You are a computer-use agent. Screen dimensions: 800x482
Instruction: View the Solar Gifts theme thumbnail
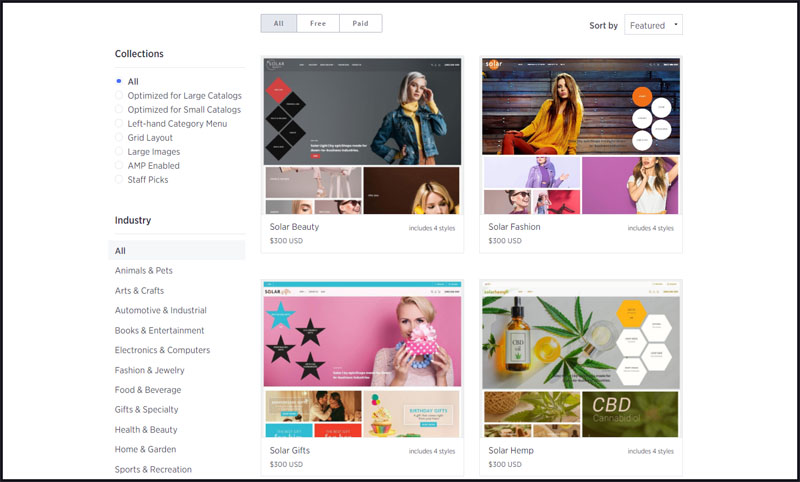[x=362, y=359]
